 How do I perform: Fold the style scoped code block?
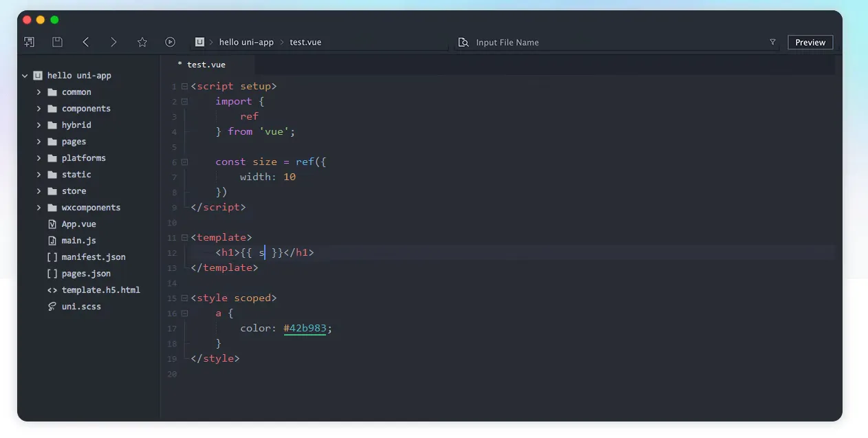point(184,298)
